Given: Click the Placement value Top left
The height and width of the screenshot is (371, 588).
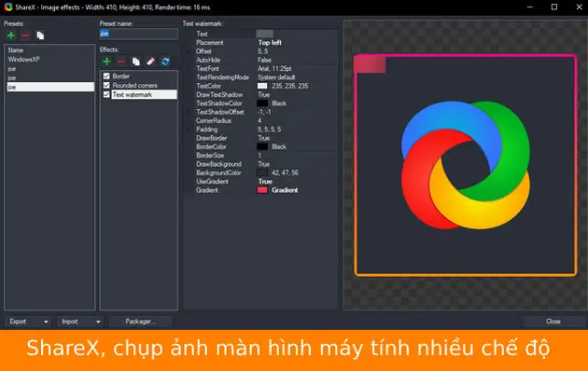Looking at the screenshot, I should (270, 43).
